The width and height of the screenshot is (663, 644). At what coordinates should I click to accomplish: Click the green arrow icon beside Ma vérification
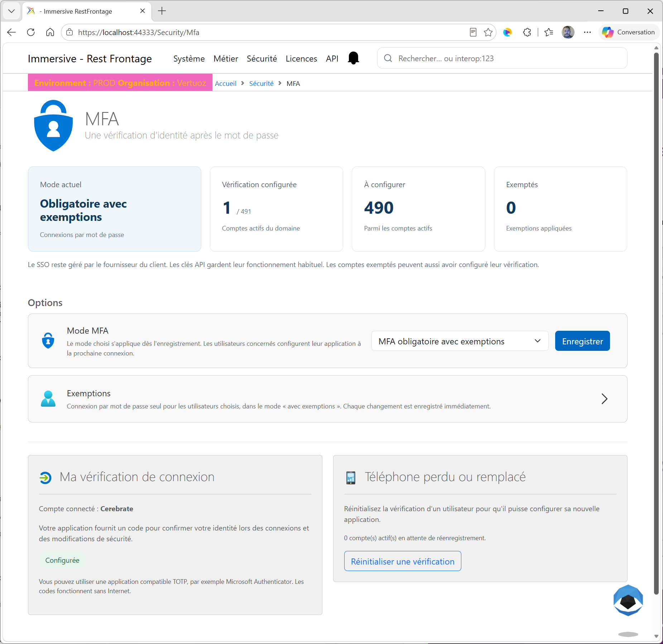tap(45, 478)
